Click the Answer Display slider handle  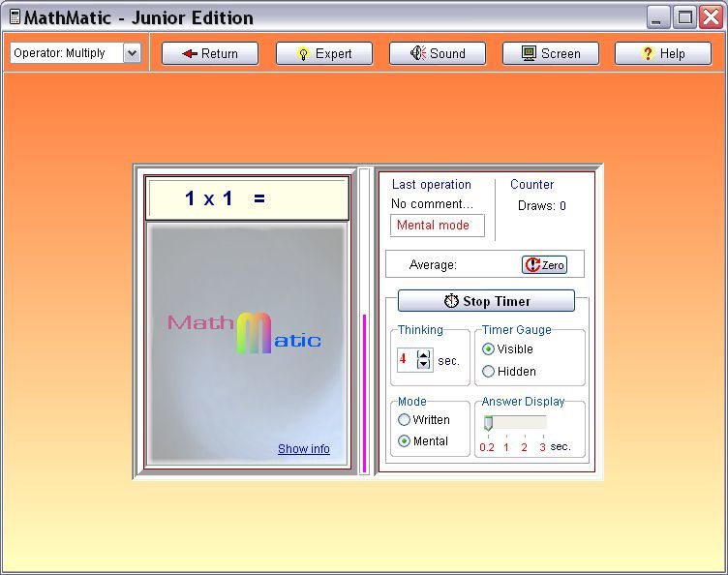pos(488,423)
